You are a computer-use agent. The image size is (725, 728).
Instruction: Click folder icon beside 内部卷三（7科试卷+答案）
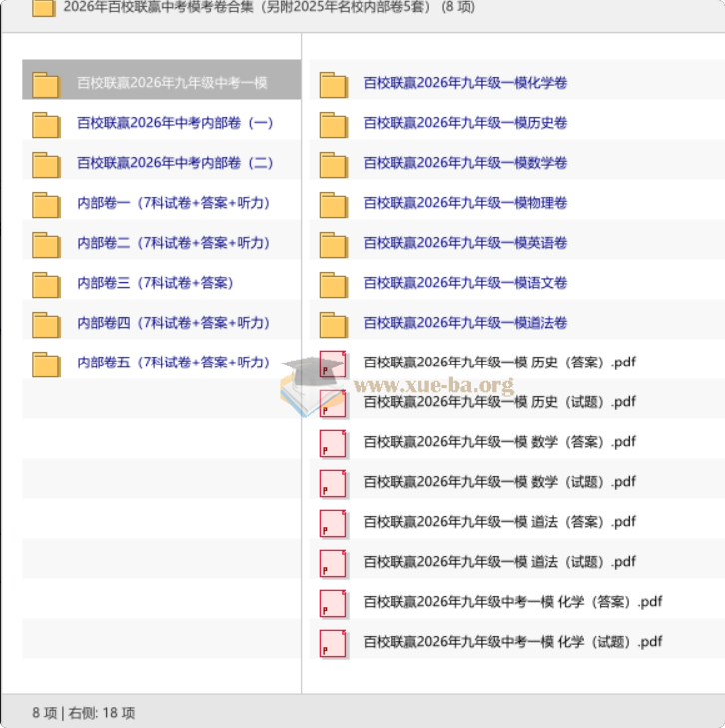click(x=46, y=284)
